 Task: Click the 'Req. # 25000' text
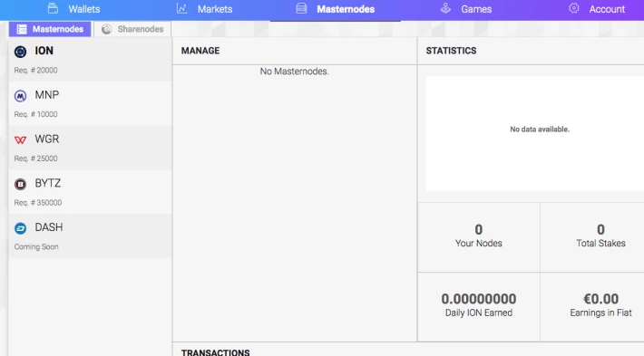click(35, 159)
